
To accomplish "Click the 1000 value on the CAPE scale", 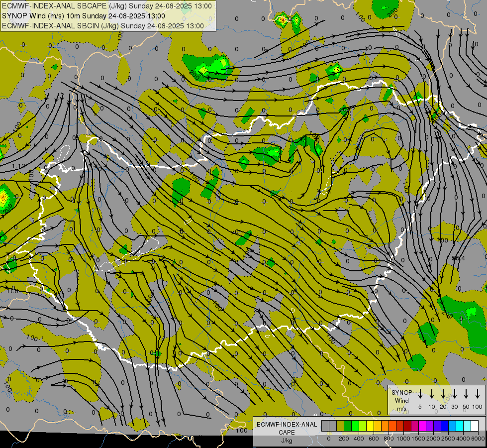I will point(403,439).
